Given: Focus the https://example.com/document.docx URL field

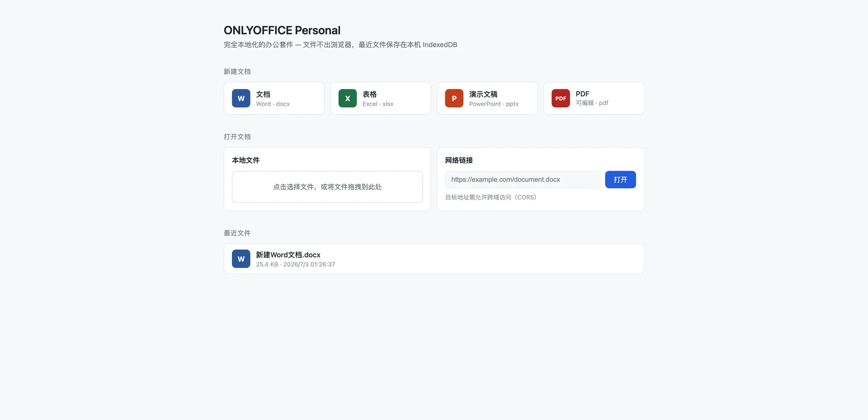Looking at the screenshot, I should tap(523, 180).
